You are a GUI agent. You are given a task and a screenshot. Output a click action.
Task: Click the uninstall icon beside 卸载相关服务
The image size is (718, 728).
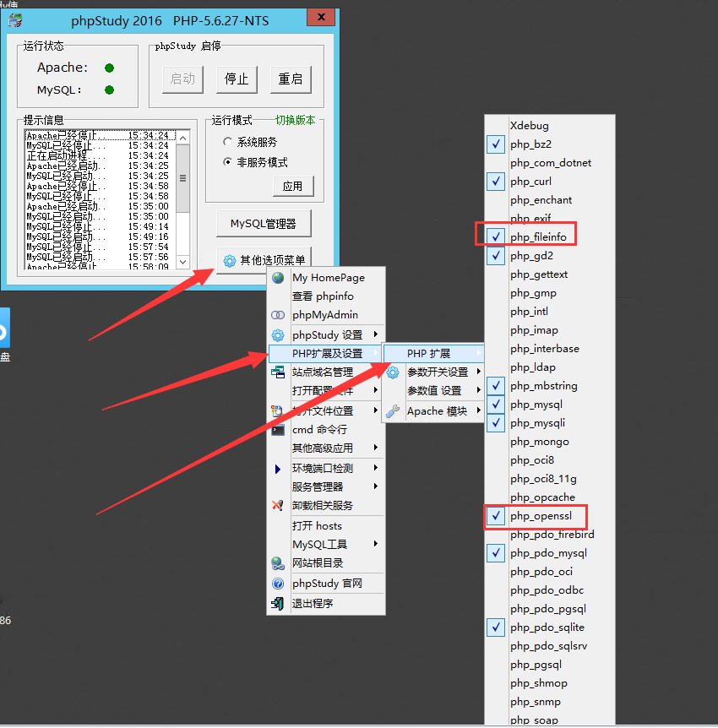click(x=278, y=505)
